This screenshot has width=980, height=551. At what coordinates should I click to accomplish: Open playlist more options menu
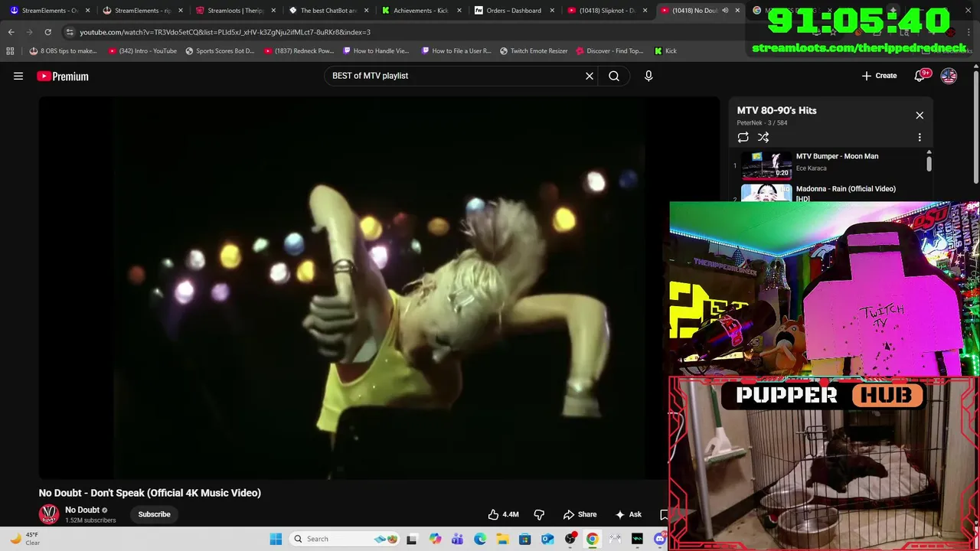[x=920, y=137]
